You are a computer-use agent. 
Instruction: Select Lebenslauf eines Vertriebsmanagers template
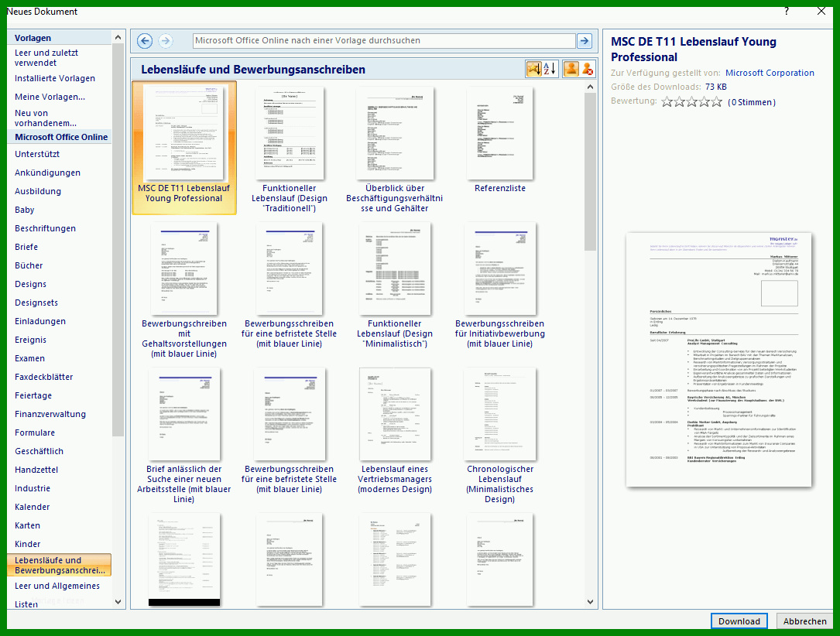(x=395, y=430)
